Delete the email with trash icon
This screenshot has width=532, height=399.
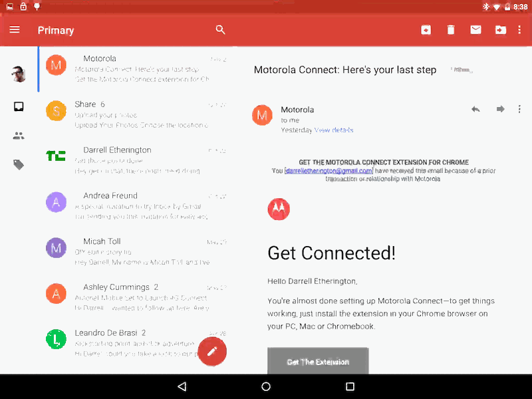pos(451,30)
